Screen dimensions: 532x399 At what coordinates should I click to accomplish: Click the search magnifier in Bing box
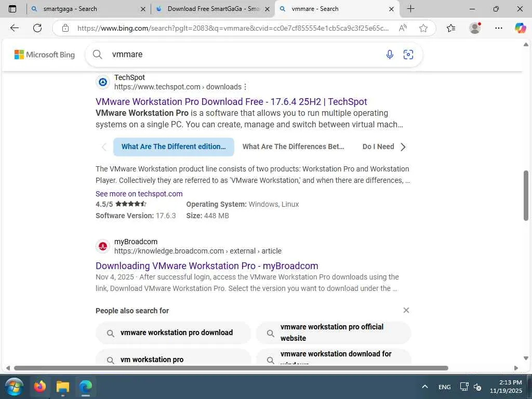point(97,54)
